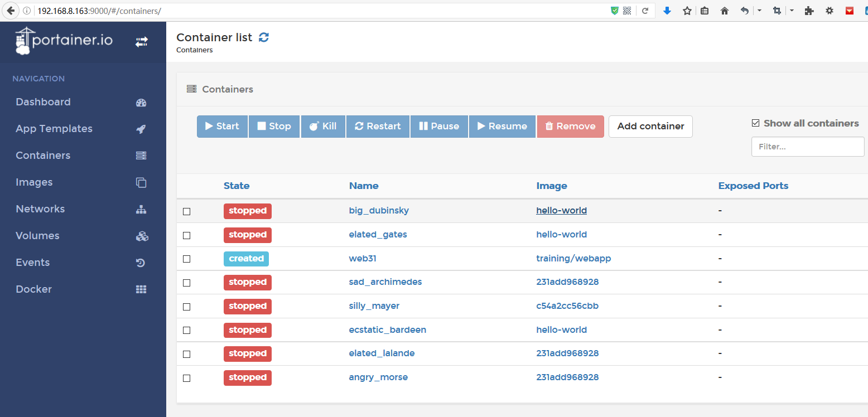Bookmark this page with the star icon
This screenshot has width=868, height=417.
coord(687,11)
